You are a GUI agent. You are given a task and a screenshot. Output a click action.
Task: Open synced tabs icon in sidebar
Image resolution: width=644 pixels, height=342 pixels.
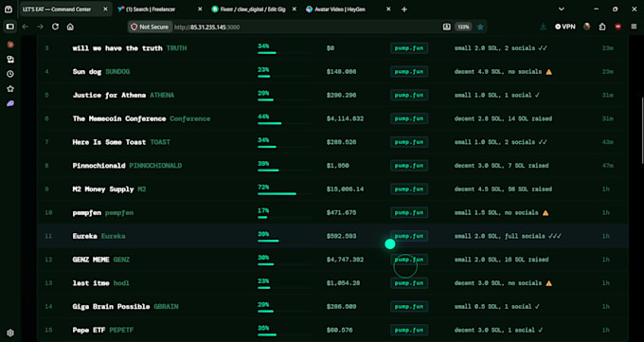[10, 59]
